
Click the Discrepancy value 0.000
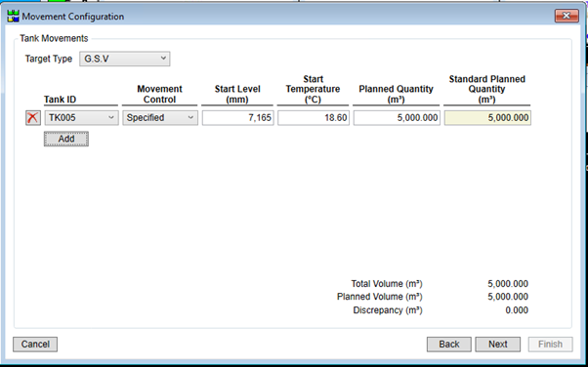517,310
